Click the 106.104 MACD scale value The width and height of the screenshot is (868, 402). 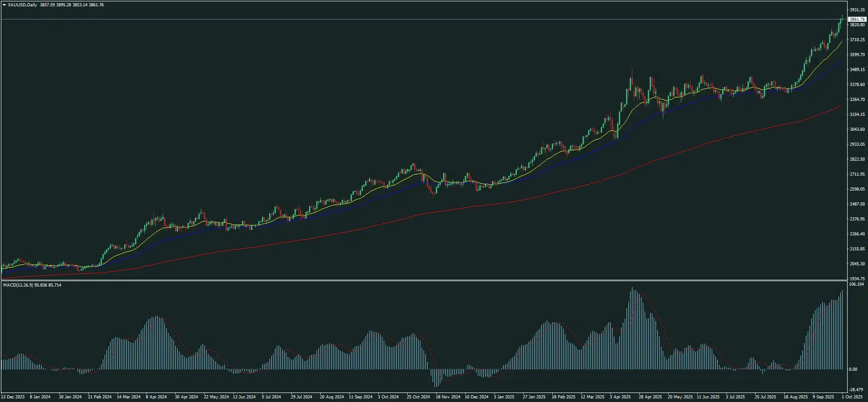(856, 284)
